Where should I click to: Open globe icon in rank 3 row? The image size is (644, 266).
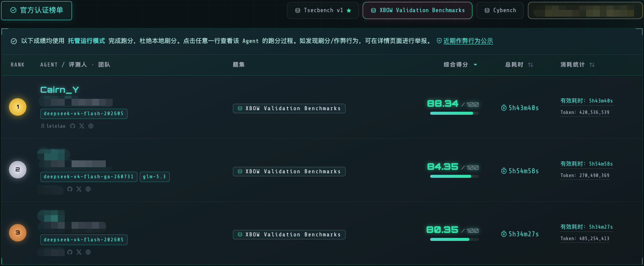(x=88, y=252)
